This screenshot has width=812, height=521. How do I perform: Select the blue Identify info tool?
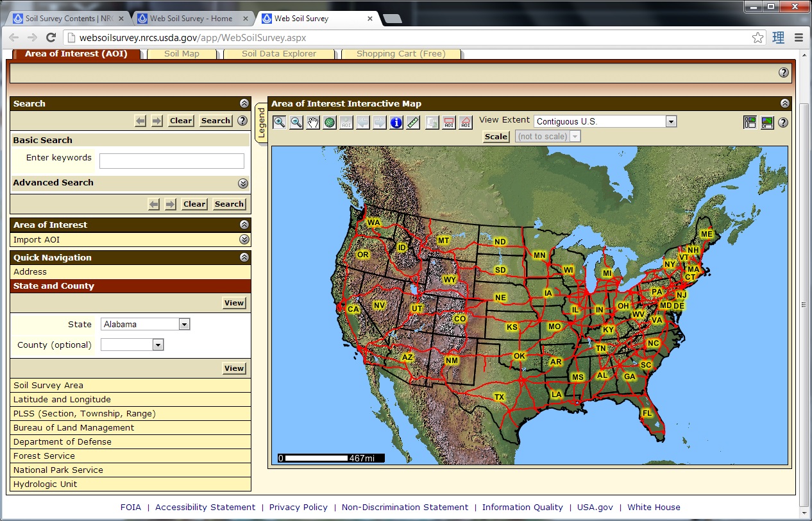click(x=396, y=122)
